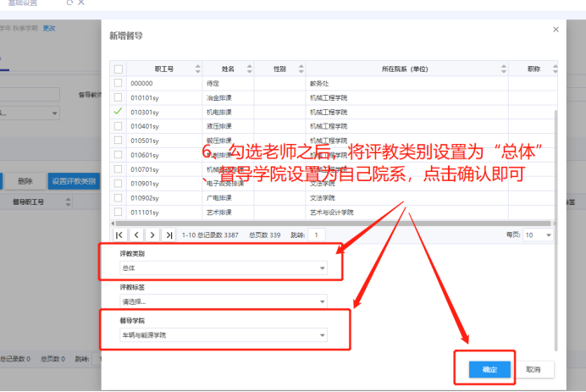Toggle the select-all checkbox in table header
This screenshot has height=392, width=586.
(119, 69)
